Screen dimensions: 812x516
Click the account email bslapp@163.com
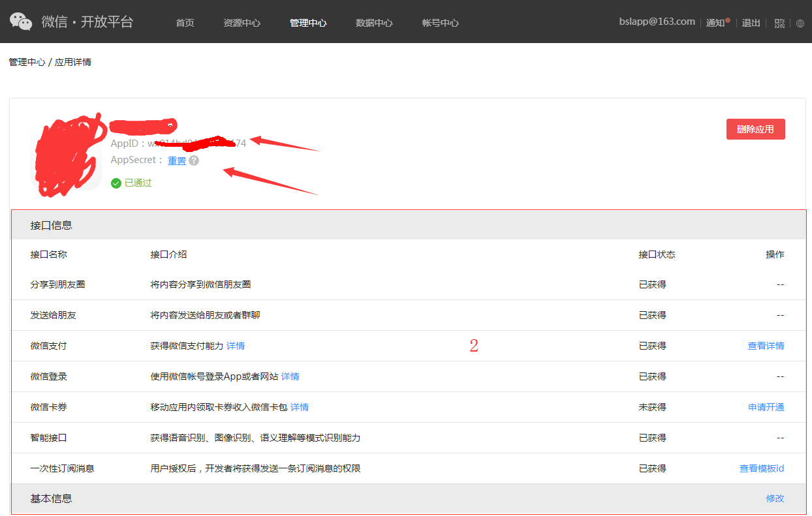(657, 22)
